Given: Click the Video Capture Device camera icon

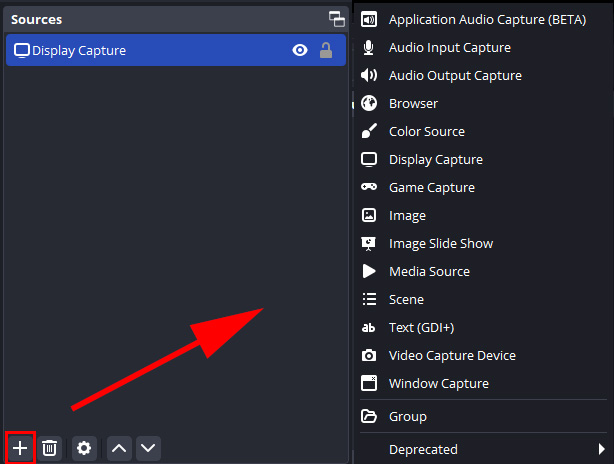Looking at the screenshot, I should click(x=369, y=355).
